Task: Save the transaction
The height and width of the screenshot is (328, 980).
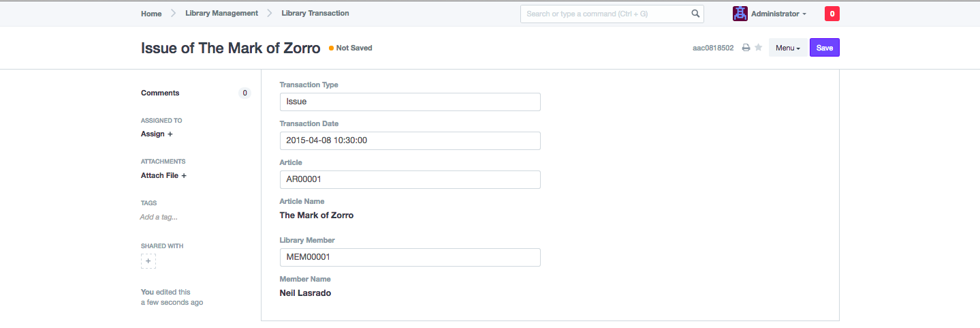Action: [825, 48]
